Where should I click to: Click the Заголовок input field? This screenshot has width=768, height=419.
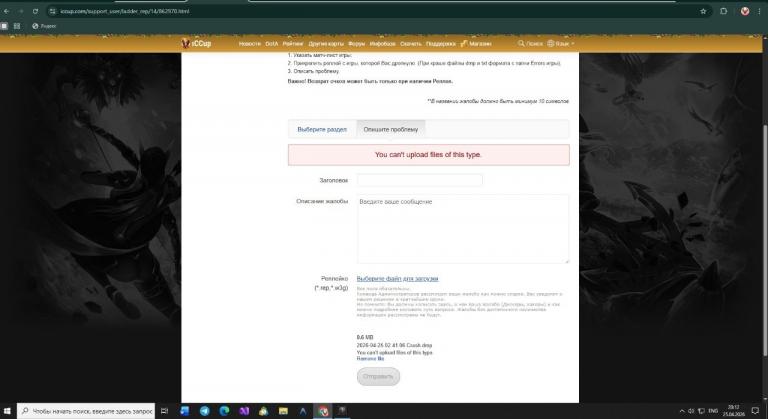pos(420,180)
